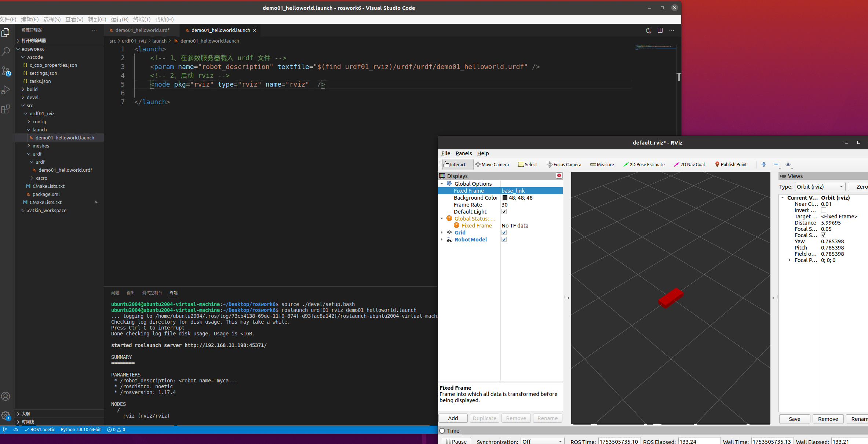This screenshot has height=444, width=868.
Task: Expand the RobotModel display tree item
Action: (442, 240)
